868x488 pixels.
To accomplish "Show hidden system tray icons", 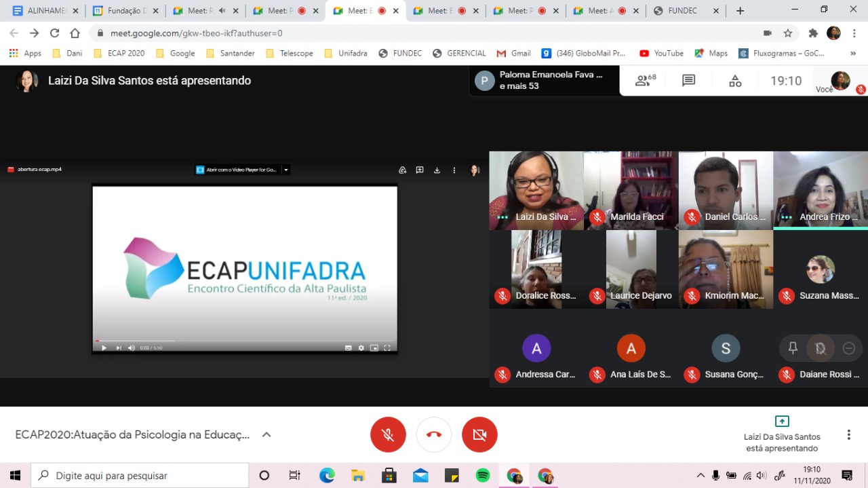I will [x=701, y=475].
